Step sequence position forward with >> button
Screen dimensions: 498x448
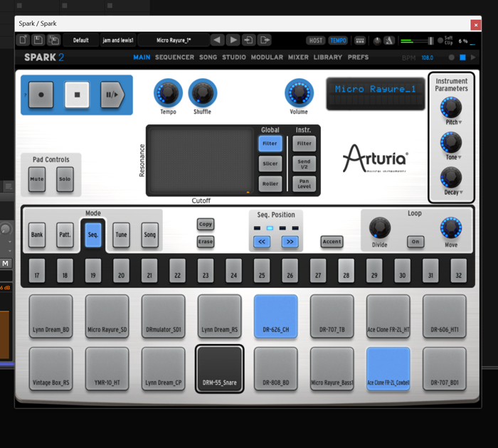click(x=290, y=242)
